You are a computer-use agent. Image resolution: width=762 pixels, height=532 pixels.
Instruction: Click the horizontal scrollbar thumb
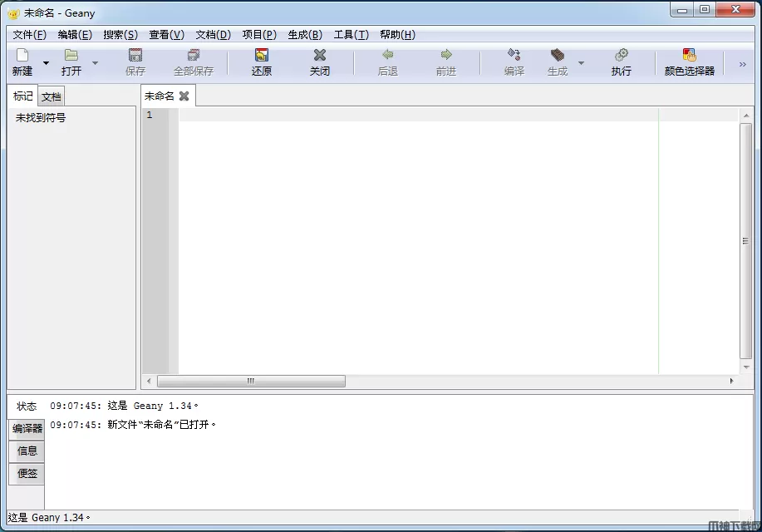tap(251, 381)
